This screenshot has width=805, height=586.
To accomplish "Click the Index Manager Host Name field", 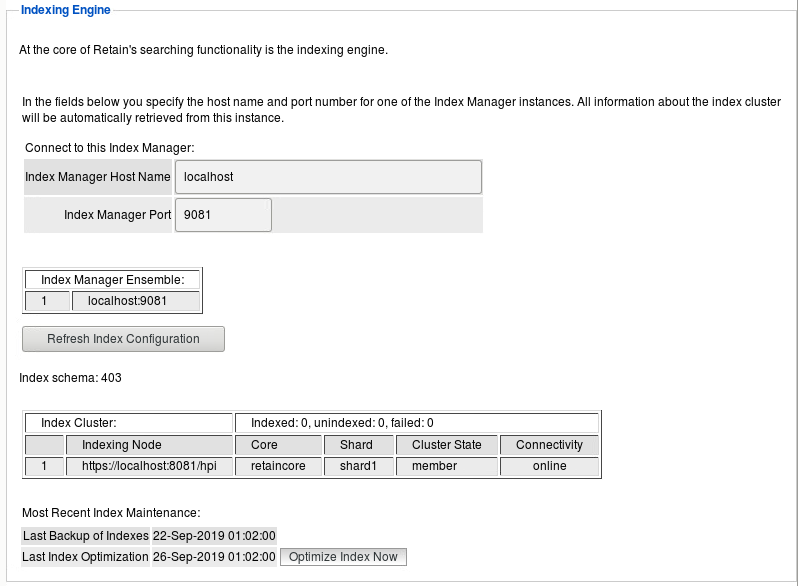I will [x=328, y=177].
